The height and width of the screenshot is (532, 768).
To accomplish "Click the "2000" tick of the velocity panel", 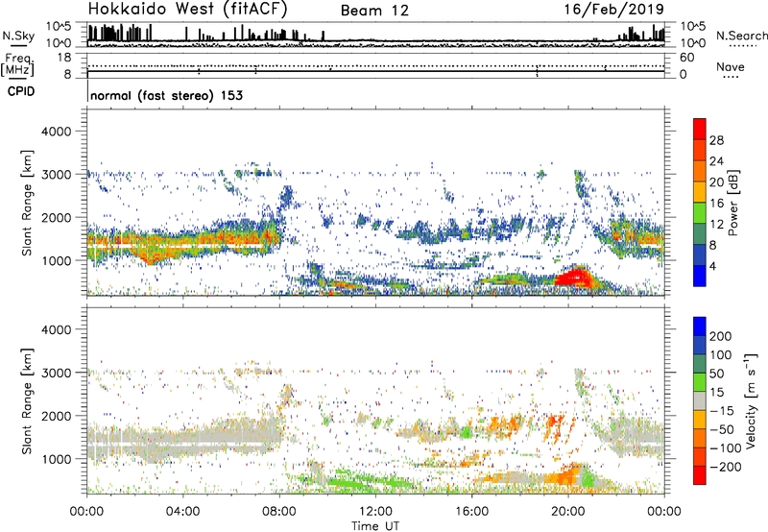I will coord(56,416).
